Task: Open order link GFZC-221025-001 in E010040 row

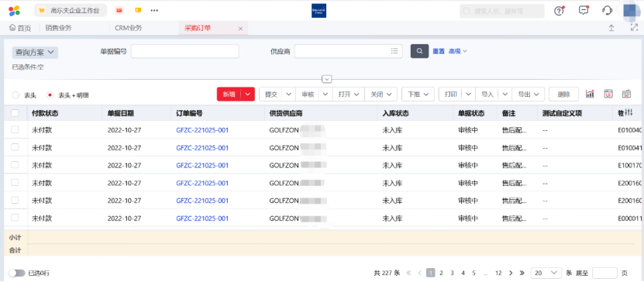Action: [x=202, y=130]
